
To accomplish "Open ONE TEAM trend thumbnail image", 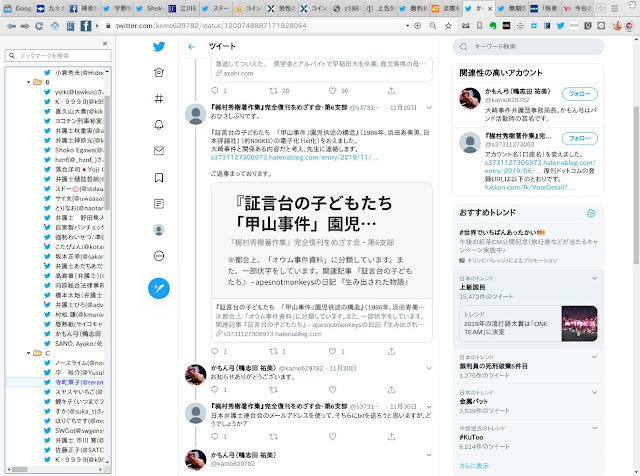I will click(x=579, y=323).
